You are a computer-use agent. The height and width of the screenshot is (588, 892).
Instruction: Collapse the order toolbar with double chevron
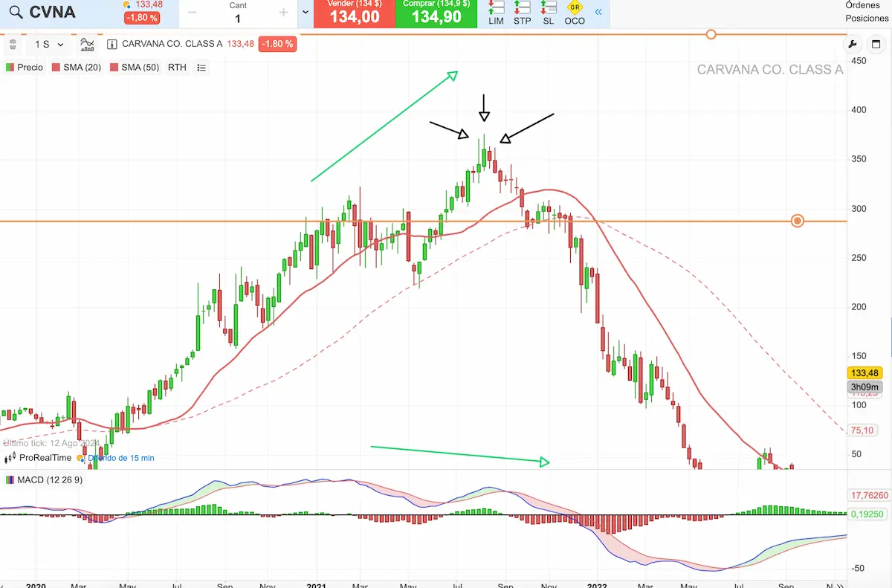point(598,12)
